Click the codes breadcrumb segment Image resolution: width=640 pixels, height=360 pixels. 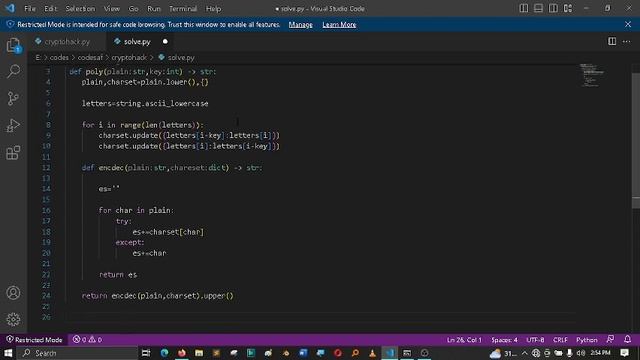pos(59,58)
